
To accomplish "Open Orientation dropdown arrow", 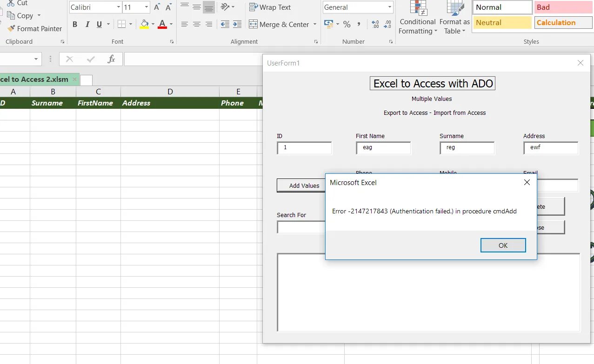I will [x=233, y=7].
